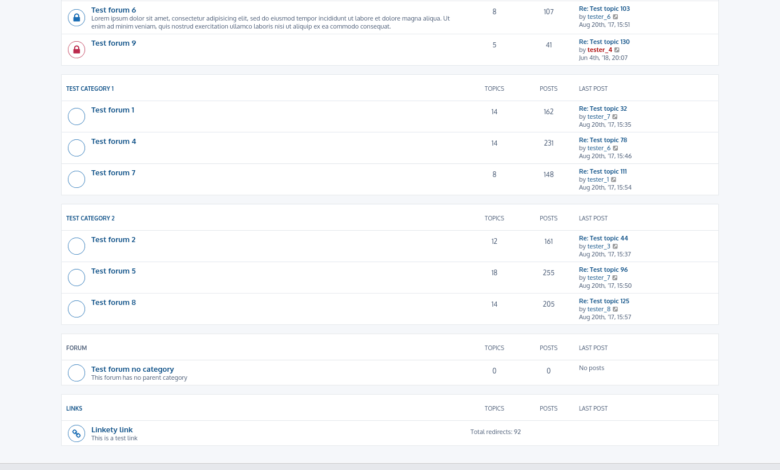
Task: Follow the Linkety link redirect
Action: (112, 430)
